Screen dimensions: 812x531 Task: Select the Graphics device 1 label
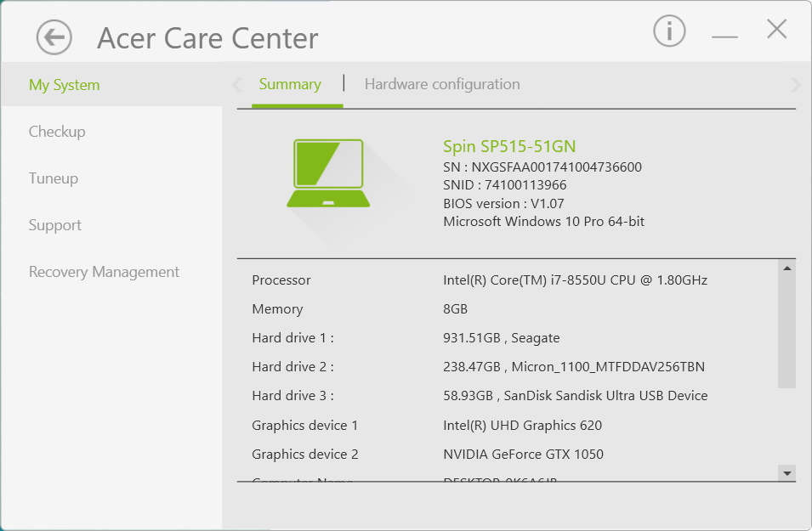(x=304, y=426)
